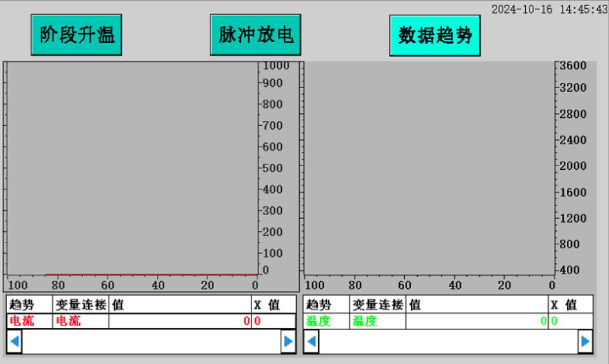Screen dimensions: 609x364
Task: Click the 2000 label on temperature axis
Action: 573,166
